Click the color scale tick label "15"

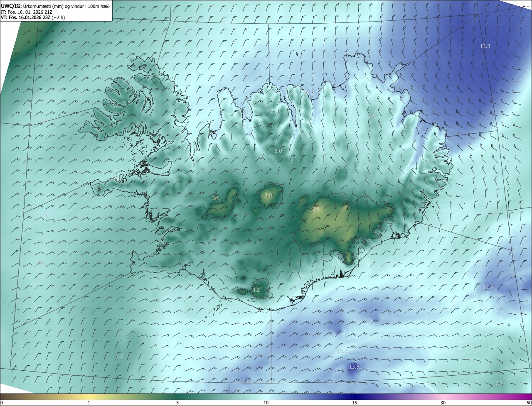tap(355, 403)
